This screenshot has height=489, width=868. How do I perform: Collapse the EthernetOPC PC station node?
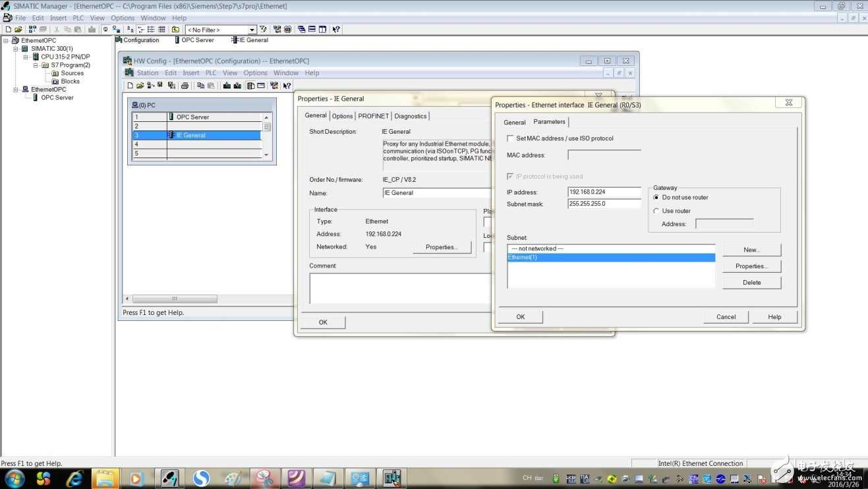click(16, 90)
